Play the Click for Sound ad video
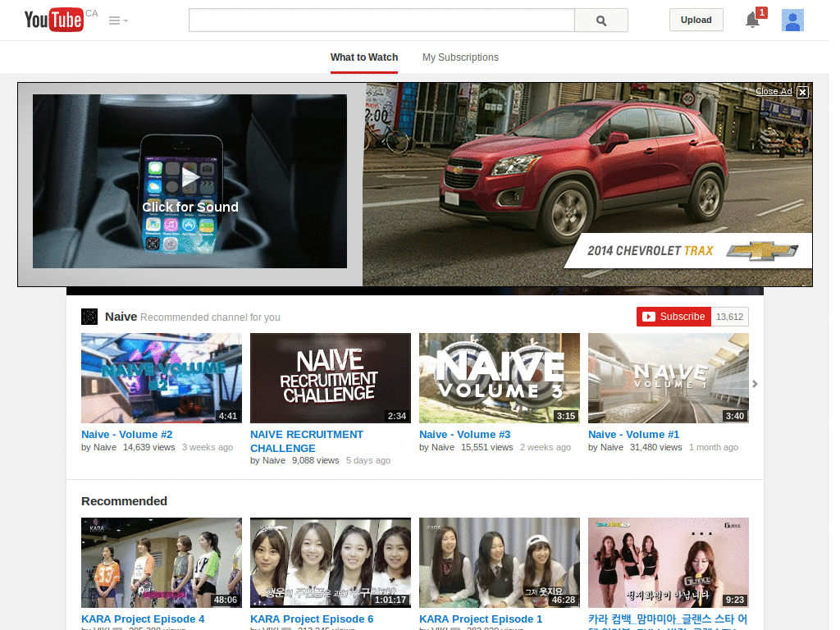840x630 pixels. (x=189, y=181)
